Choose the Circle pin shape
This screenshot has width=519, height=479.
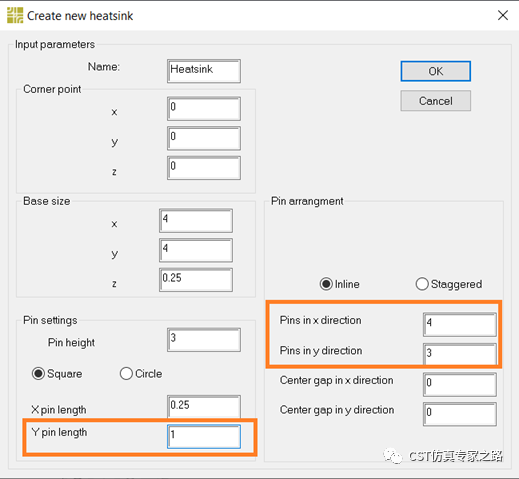tap(141, 373)
